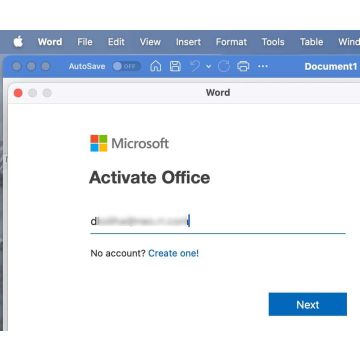Open the Apple menu
The image size is (360, 360).
[18, 42]
